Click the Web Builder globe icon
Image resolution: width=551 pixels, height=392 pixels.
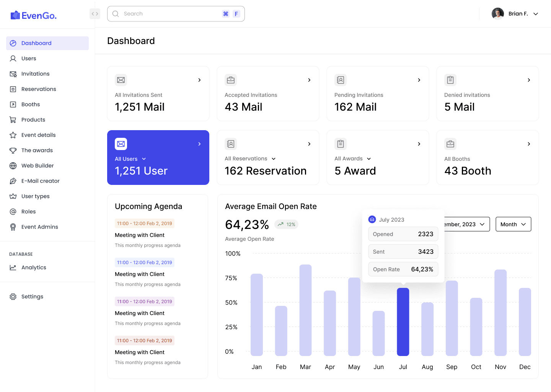[13, 166]
